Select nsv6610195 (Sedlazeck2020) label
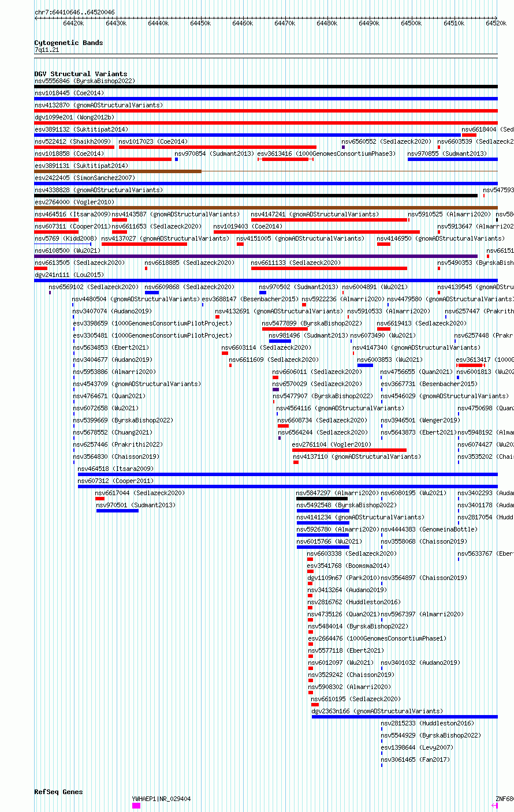The width and height of the screenshot is (514, 812). 356,699
